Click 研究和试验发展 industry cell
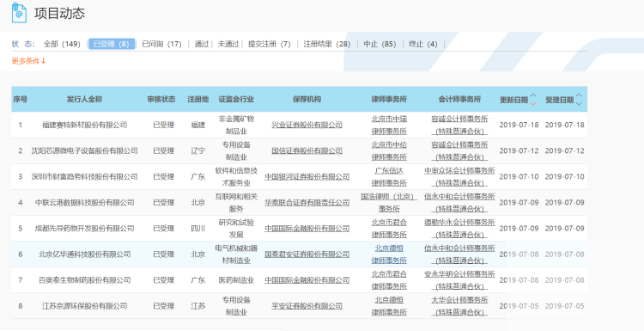644x331 pixels. 236,228
